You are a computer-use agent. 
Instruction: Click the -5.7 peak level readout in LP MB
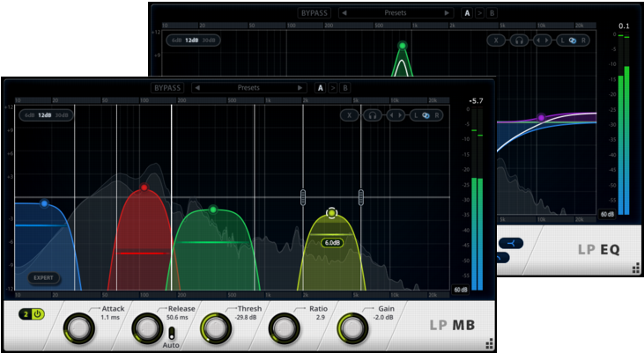(476, 101)
